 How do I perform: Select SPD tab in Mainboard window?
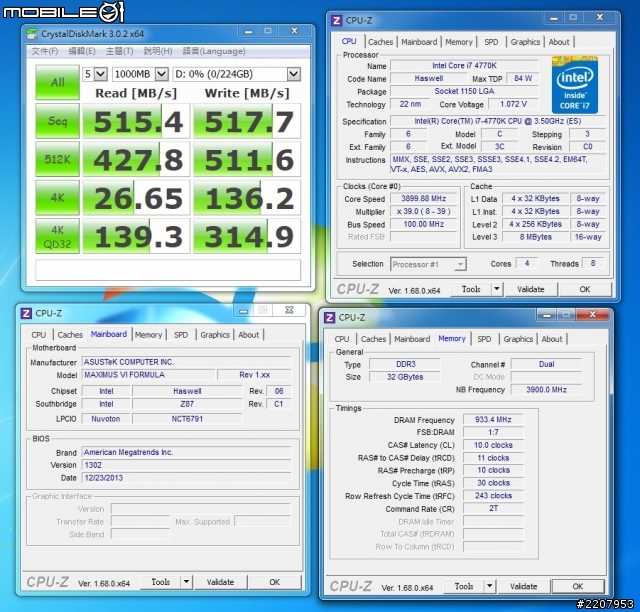coord(181,335)
